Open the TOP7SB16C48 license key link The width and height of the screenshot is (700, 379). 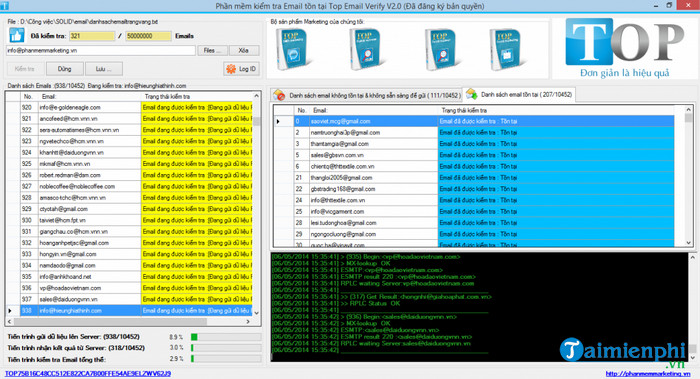tap(88, 373)
